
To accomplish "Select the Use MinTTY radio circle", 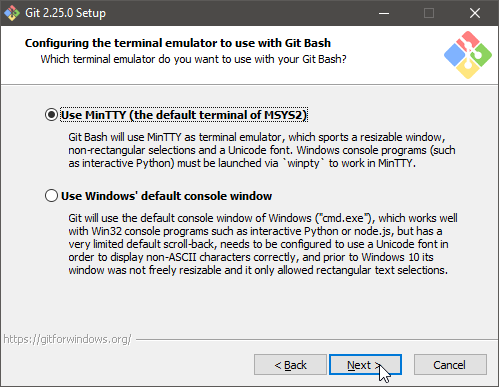I will [x=51, y=115].
